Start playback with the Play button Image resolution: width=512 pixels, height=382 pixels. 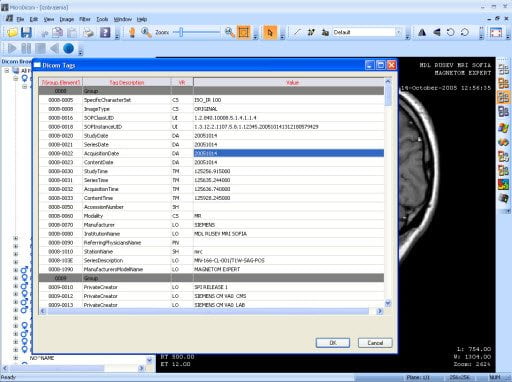tap(12, 49)
